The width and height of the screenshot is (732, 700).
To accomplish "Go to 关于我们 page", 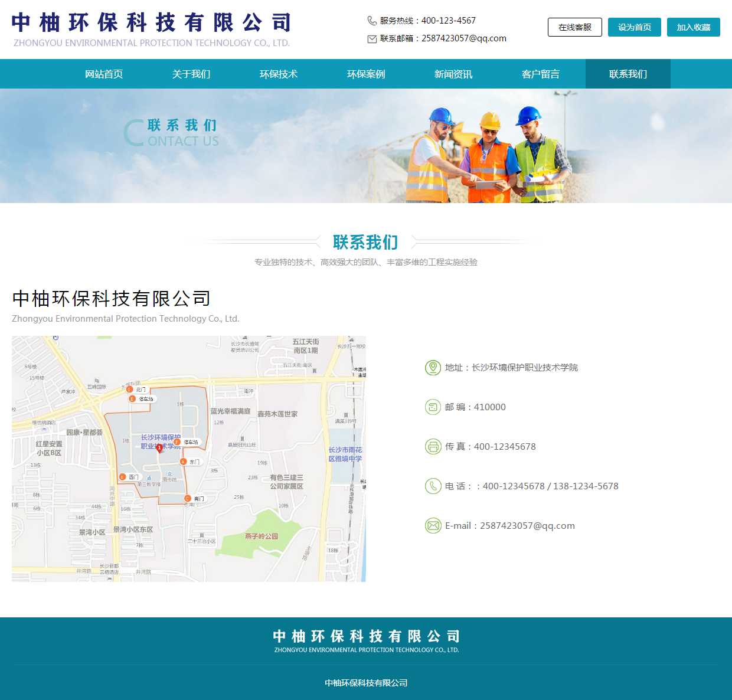I will click(x=191, y=74).
